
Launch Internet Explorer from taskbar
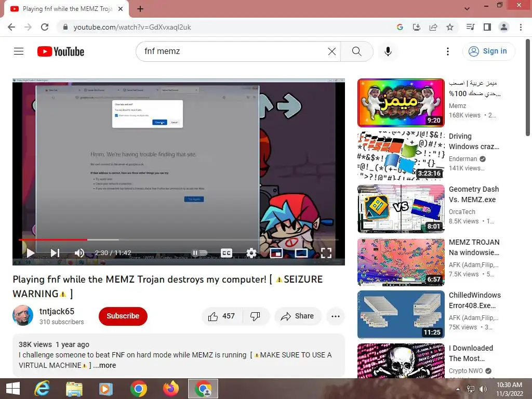pyautogui.click(x=42, y=389)
